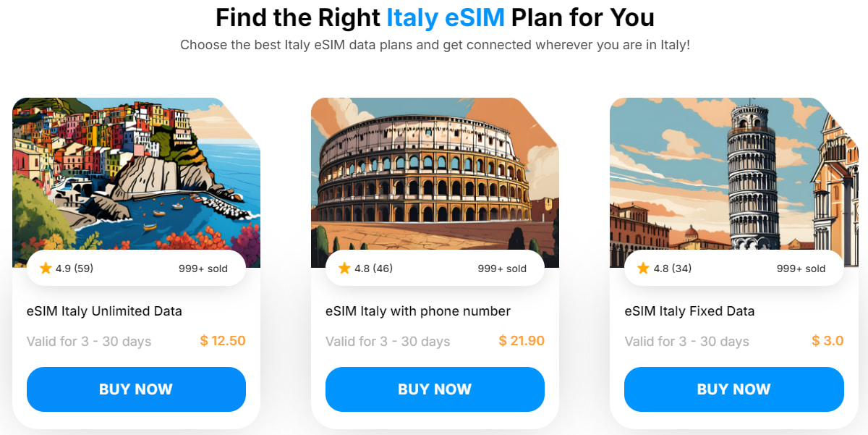This screenshot has width=868, height=435.
Task: Click BUY NOW for eSIM Italy Unlimited Data
Action: pos(135,389)
